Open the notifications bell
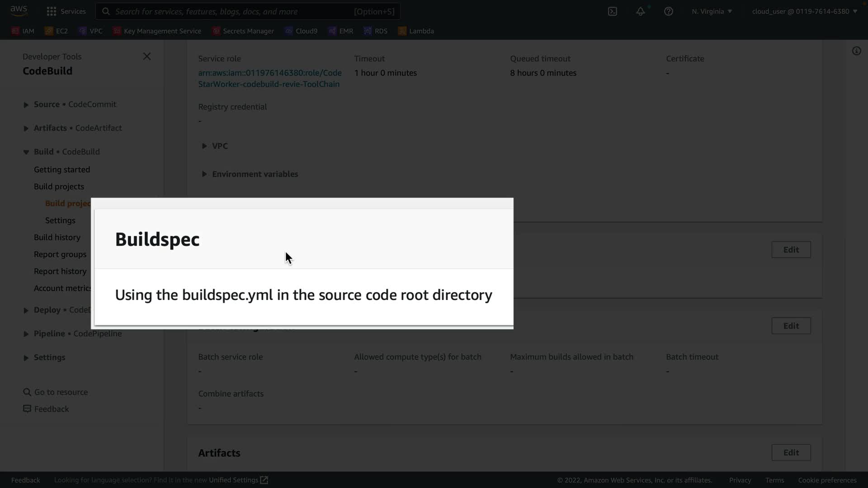This screenshot has height=488, width=868. [x=641, y=11]
